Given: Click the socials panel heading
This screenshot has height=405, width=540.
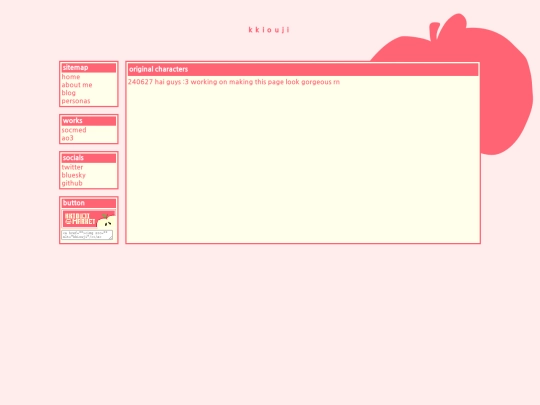Looking at the screenshot, I should [x=89, y=158].
